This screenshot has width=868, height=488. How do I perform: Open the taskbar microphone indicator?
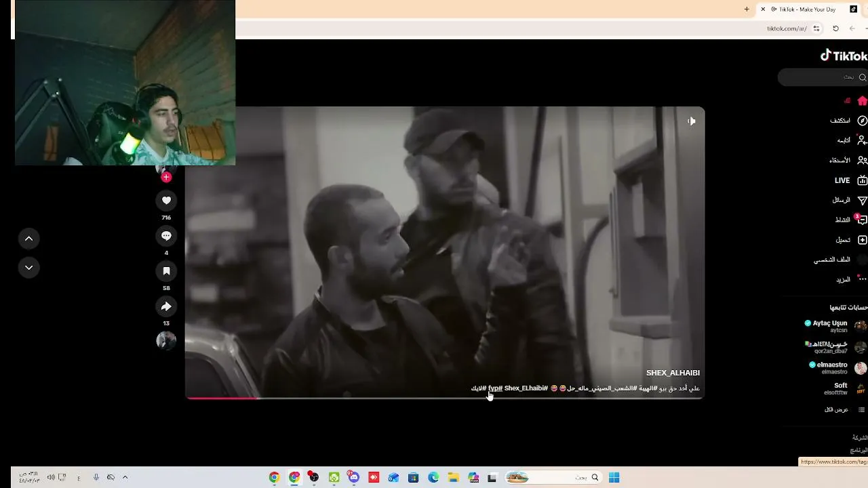pyautogui.click(x=96, y=477)
